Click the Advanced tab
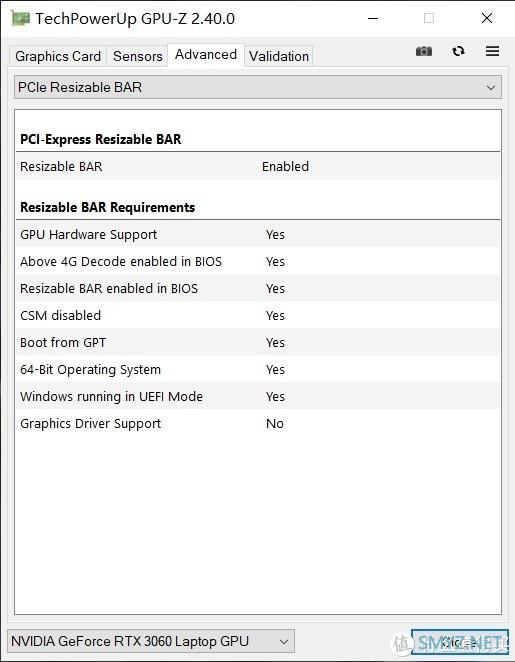The width and height of the screenshot is (515, 662). pyautogui.click(x=206, y=55)
